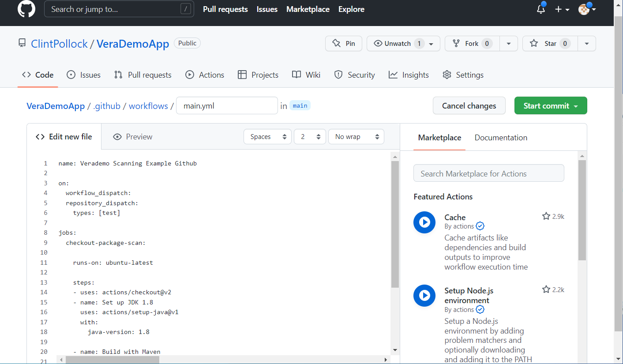Click the Unwatch button
The height and width of the screenshot is (364, 623).
403,43
